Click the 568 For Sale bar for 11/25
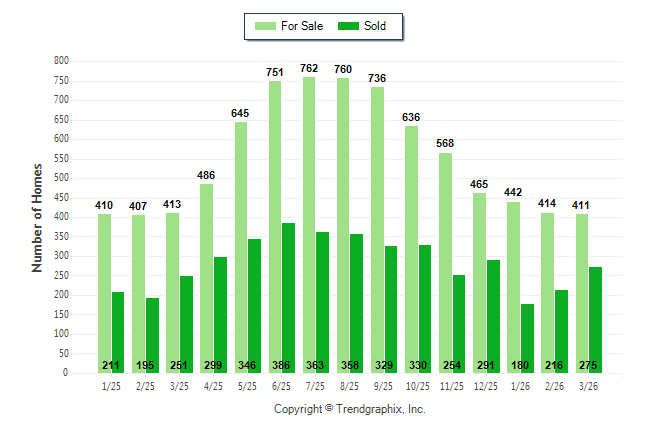The width and height of the screenshot is (646, 434). [445, 263]
